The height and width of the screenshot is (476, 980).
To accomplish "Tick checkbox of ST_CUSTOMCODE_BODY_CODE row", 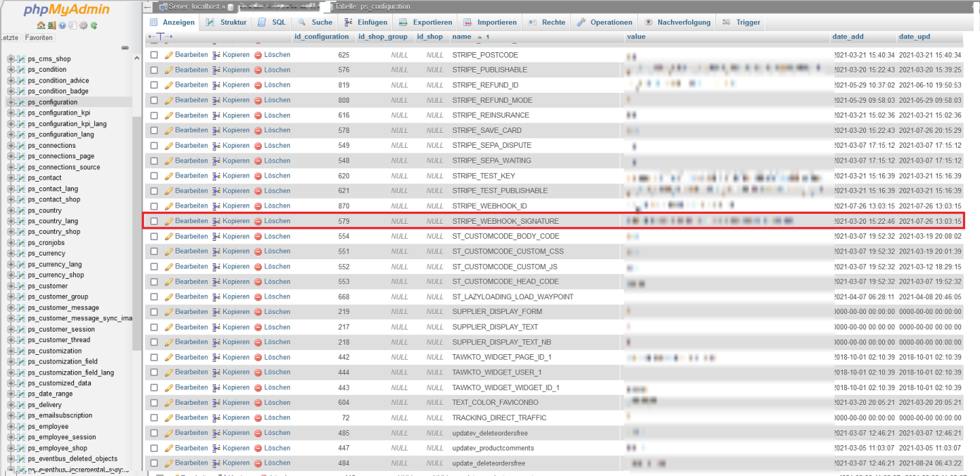I will [x=153, y=237].
